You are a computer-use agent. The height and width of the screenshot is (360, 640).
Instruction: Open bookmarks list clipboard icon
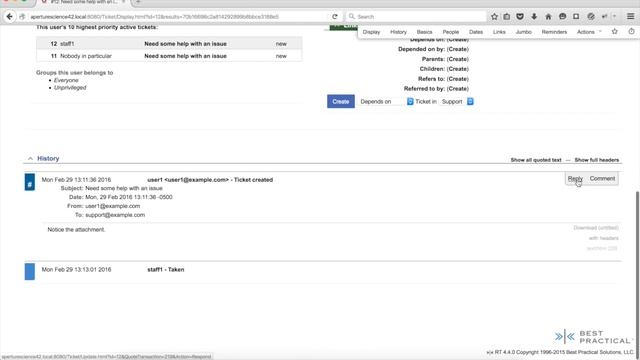coord(507,17)
